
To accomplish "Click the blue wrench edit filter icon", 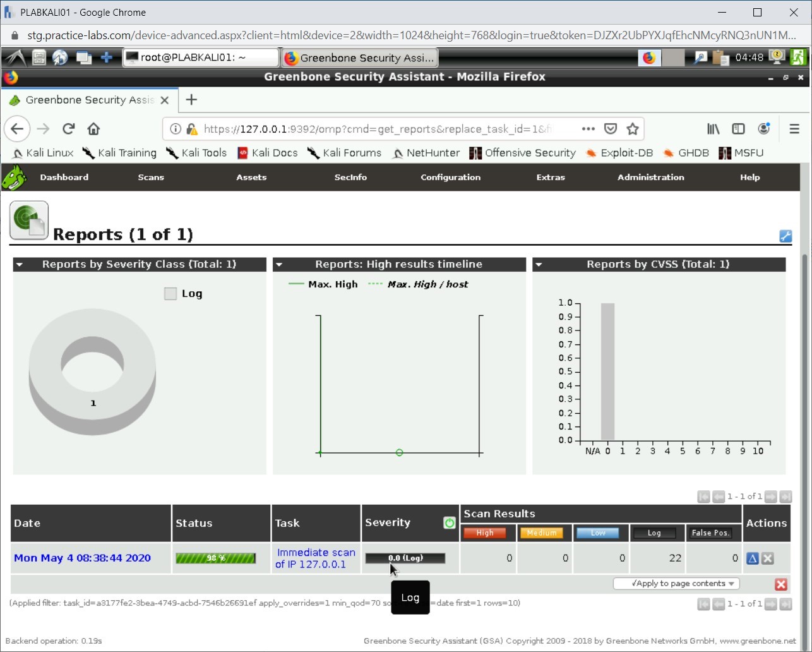I will [785, 236].
